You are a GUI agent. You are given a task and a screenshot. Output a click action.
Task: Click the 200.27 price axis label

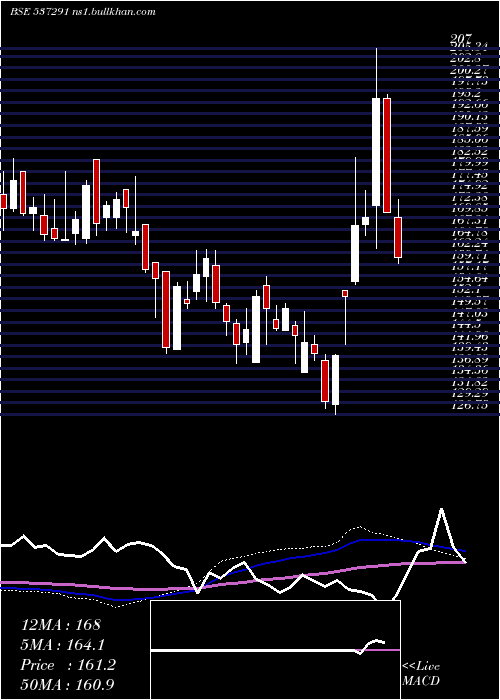click(x=468, y=71)
